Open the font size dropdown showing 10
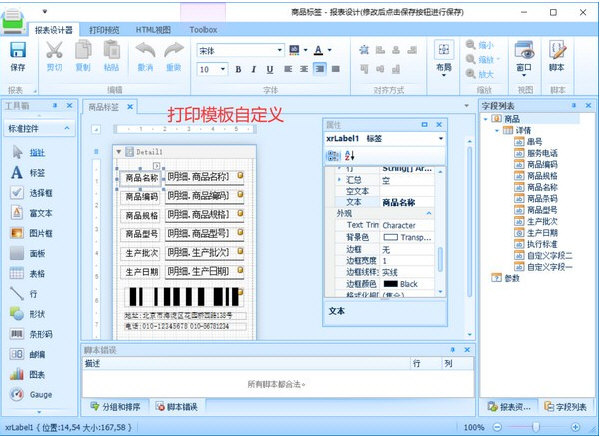Image resolution: width=600 pixels, height=437 pixels. [221, 69]
